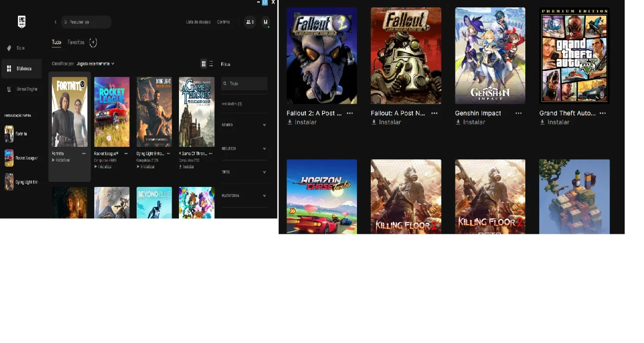Image resolution: width=644 pixels, height=343 pixels.
Task: Click Grand Theft Auto... title text
Action: [x=568, y=113]
